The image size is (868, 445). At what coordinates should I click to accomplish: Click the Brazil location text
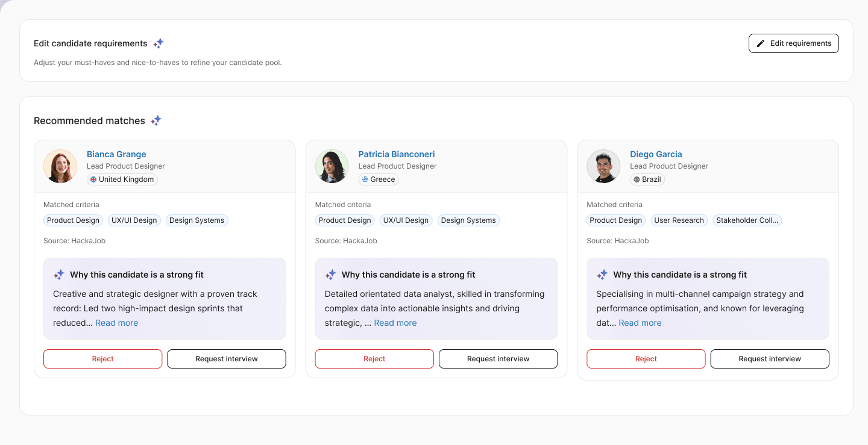click(x=652, y=179)
